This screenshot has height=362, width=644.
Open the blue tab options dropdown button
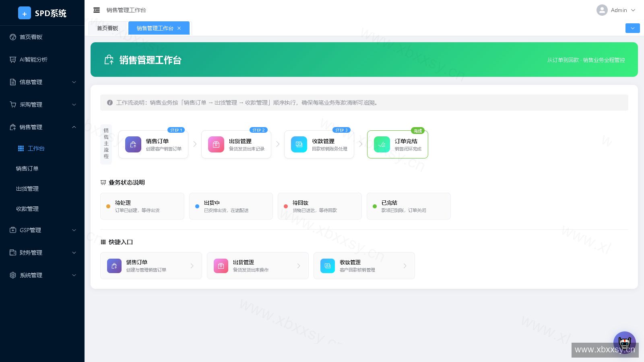[x=633, y=28]
